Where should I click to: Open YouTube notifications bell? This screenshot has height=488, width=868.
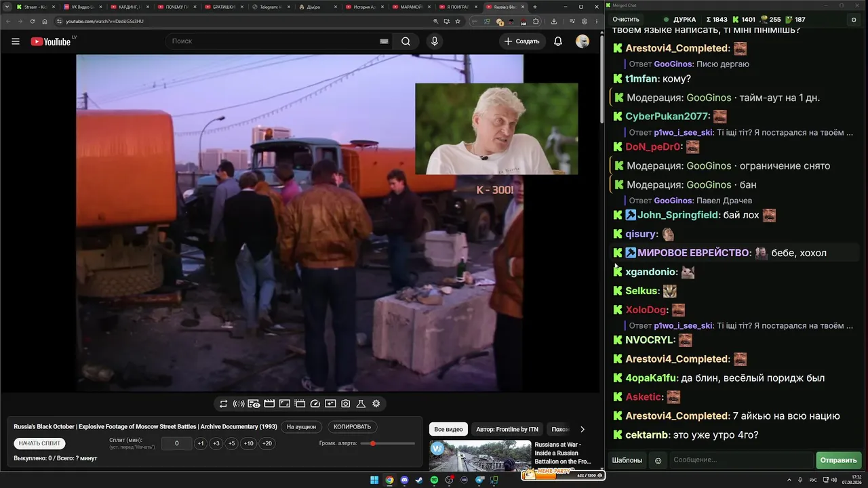[x=558, y=41]
